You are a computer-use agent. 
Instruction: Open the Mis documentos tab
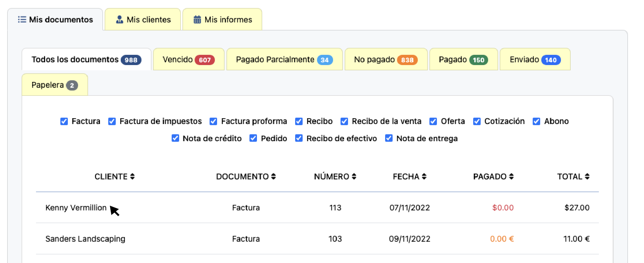tap(55, 19)
